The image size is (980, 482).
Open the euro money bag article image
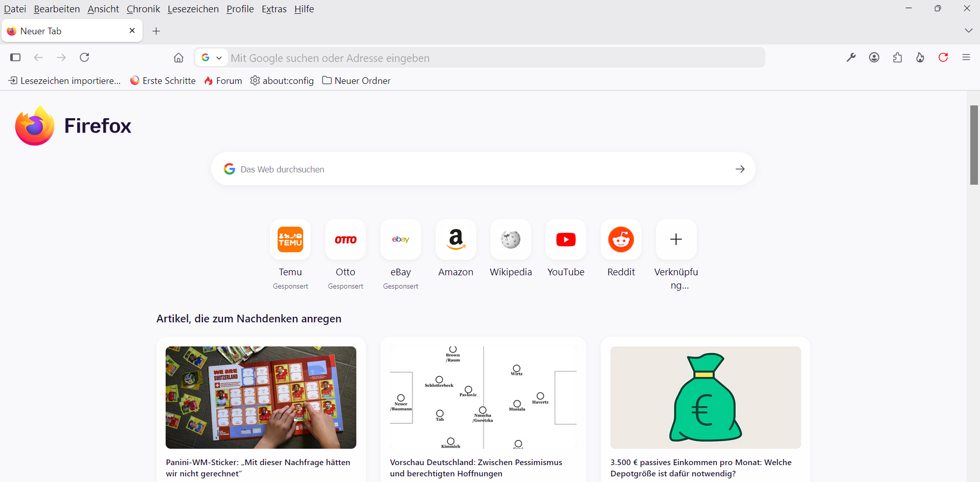click(705, 398)
